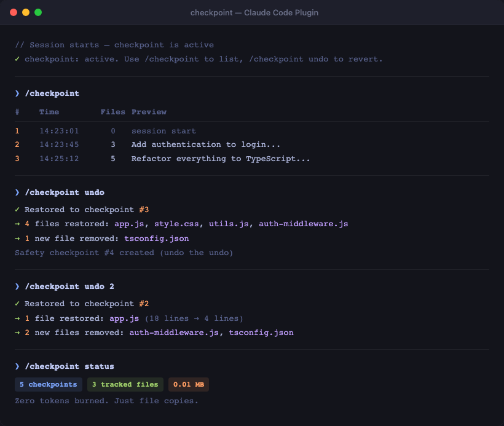Click 'app.js' in the '1 file restored' line

[124, 318]
